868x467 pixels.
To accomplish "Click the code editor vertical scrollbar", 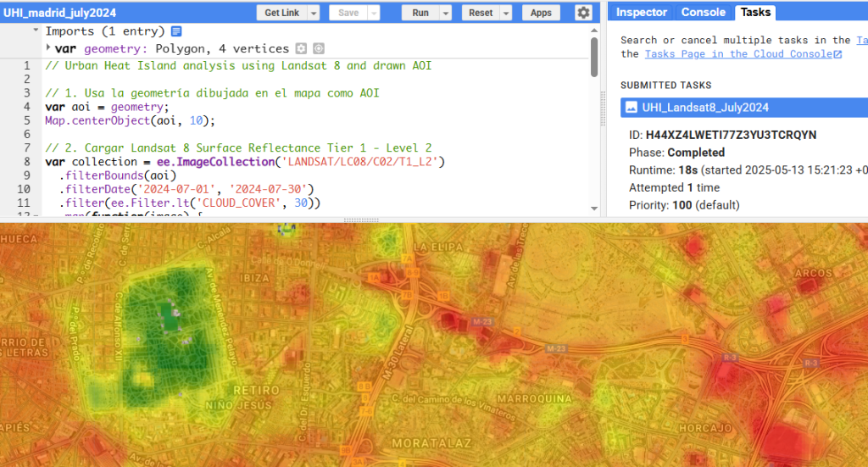I will [594, 56].
